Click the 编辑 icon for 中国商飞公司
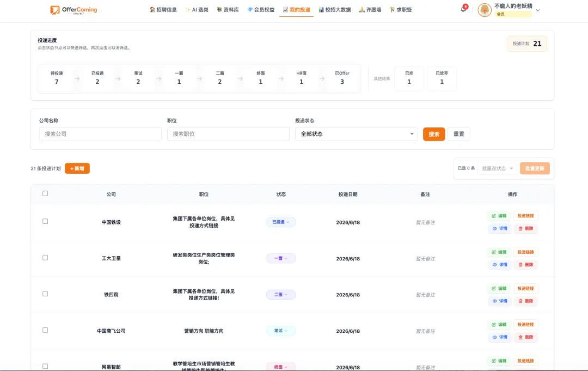The image size is (588, 371). tap(494, 325)
